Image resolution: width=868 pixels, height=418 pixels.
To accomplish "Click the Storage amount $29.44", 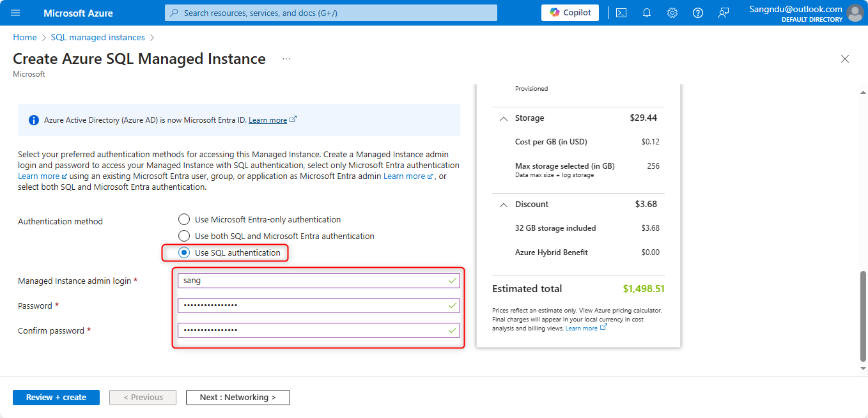I will [x=643, y=118].
